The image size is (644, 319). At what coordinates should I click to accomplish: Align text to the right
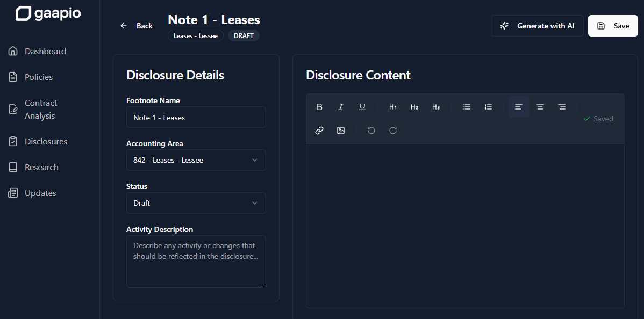[x=562, y=107]
